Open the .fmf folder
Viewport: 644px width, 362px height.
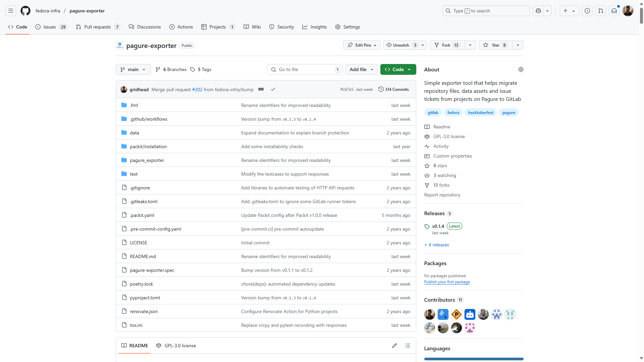click(134, 105)
